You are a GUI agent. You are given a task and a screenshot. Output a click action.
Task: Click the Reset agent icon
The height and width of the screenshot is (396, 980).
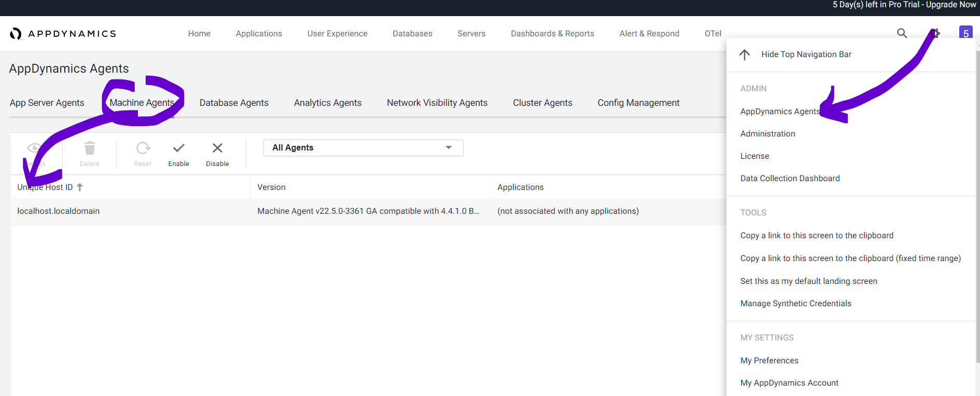tap(143, 149)
